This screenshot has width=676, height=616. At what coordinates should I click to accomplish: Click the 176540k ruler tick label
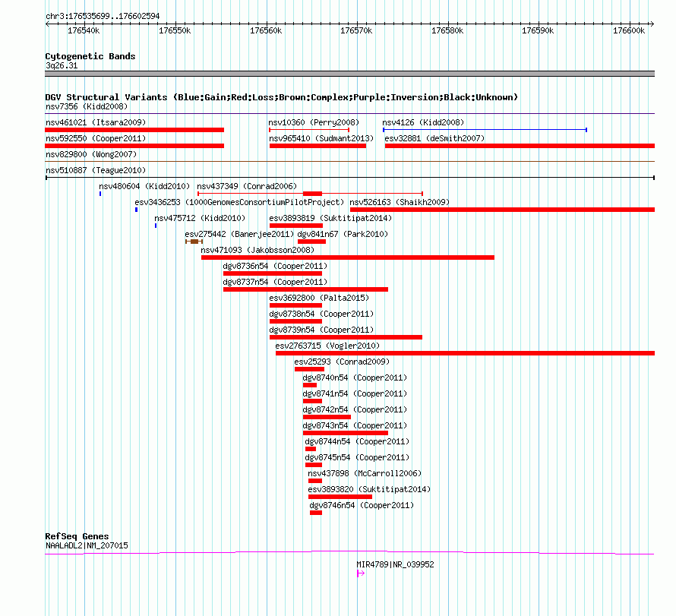click(x=84, y=30)
